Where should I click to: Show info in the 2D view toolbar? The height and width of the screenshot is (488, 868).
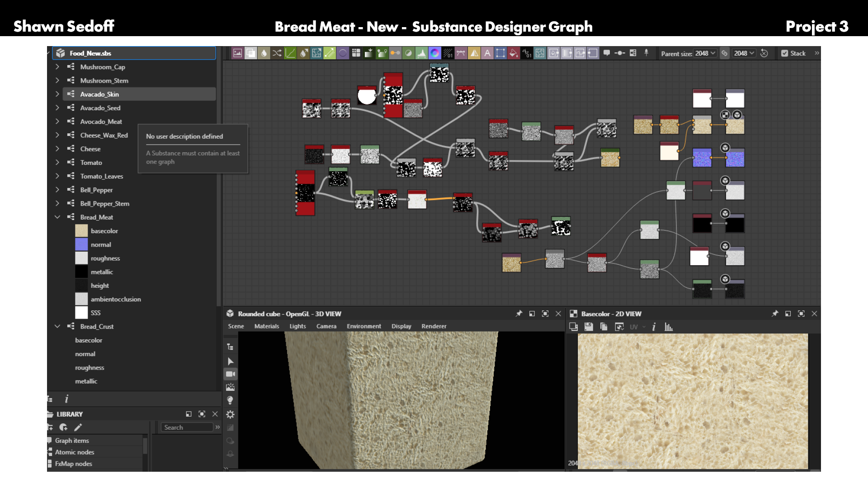654,327
